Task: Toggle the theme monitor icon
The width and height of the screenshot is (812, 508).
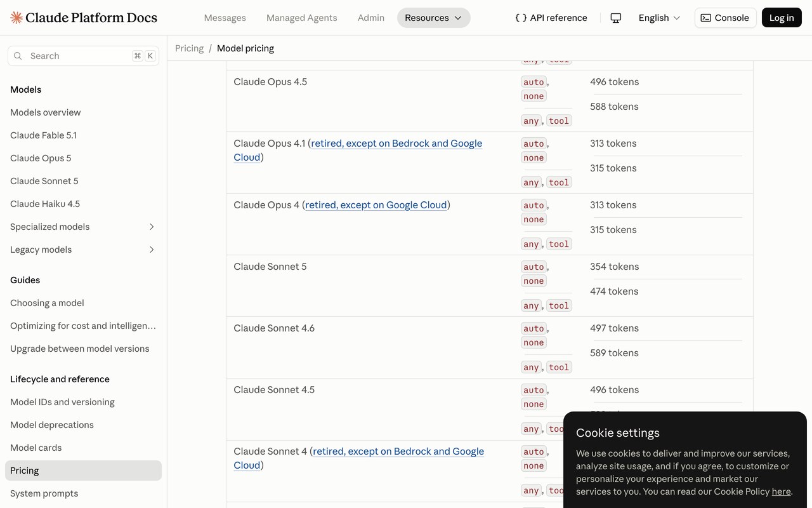Action: point(615,18)
